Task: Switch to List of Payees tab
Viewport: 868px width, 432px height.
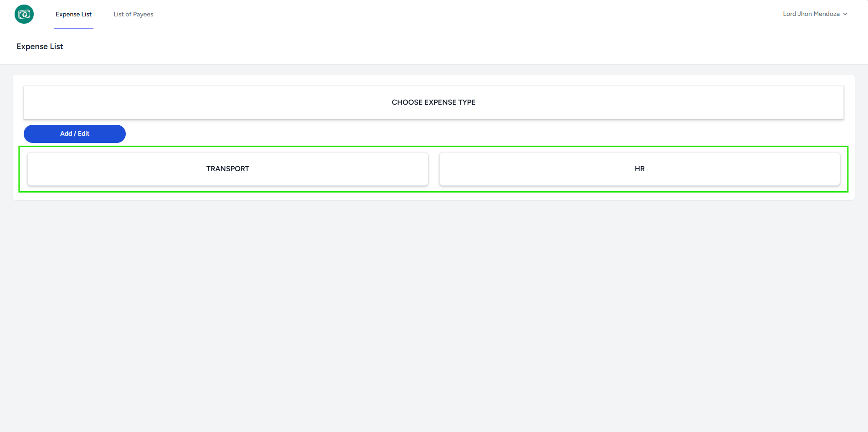Action: tap(134, 14)
